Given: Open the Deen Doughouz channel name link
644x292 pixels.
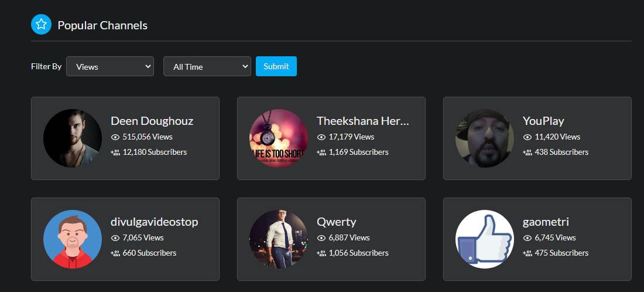Looking at the screenshot, I should point(152,121).
